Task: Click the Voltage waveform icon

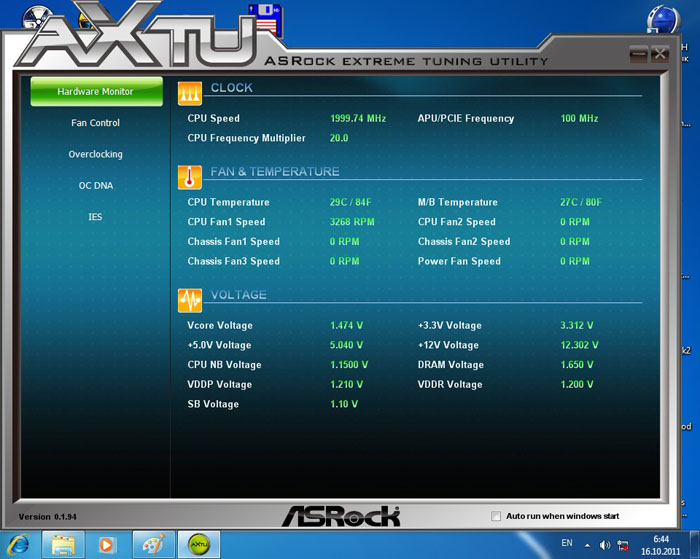Action: click(190, 300)
